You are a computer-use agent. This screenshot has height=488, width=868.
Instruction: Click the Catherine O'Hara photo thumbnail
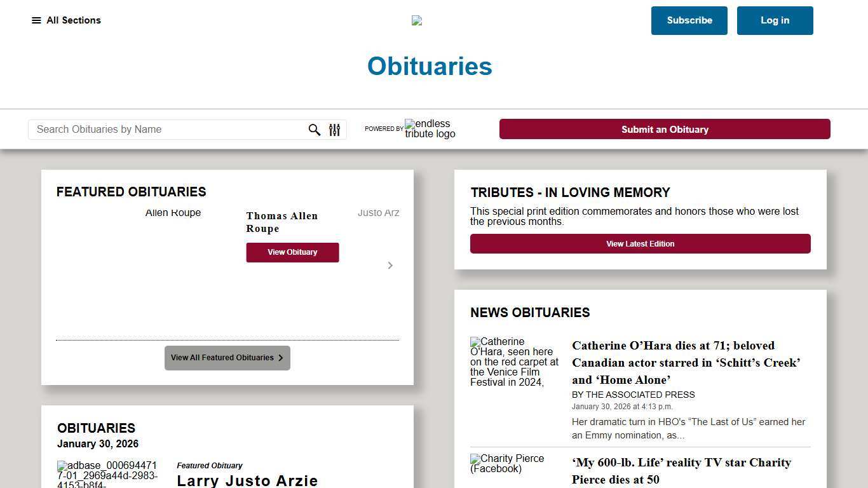point(515,362)
